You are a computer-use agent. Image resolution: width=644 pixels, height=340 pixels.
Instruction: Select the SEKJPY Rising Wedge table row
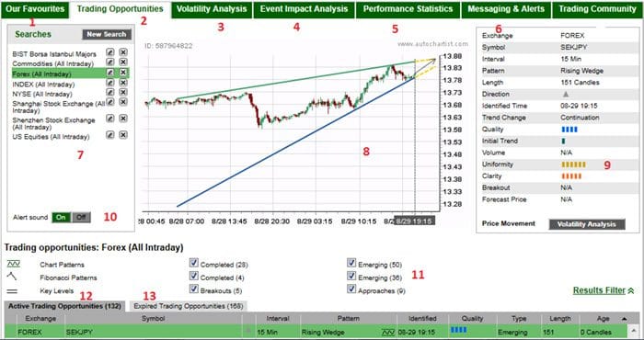(x=316, y=332)
